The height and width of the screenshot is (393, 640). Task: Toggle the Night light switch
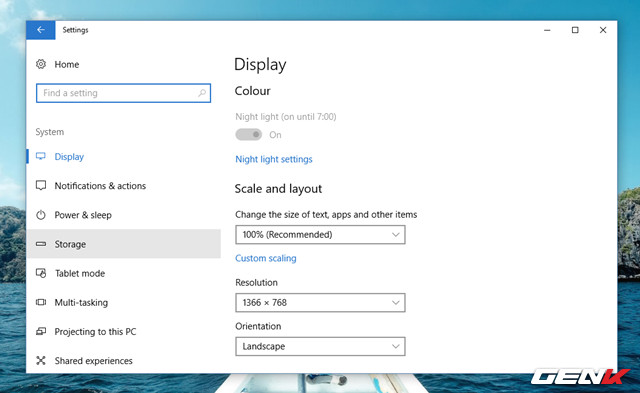coord(249,134)
